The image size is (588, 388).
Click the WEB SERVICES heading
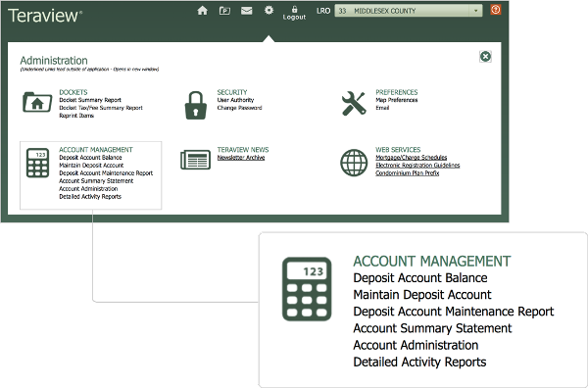(398, 150)
